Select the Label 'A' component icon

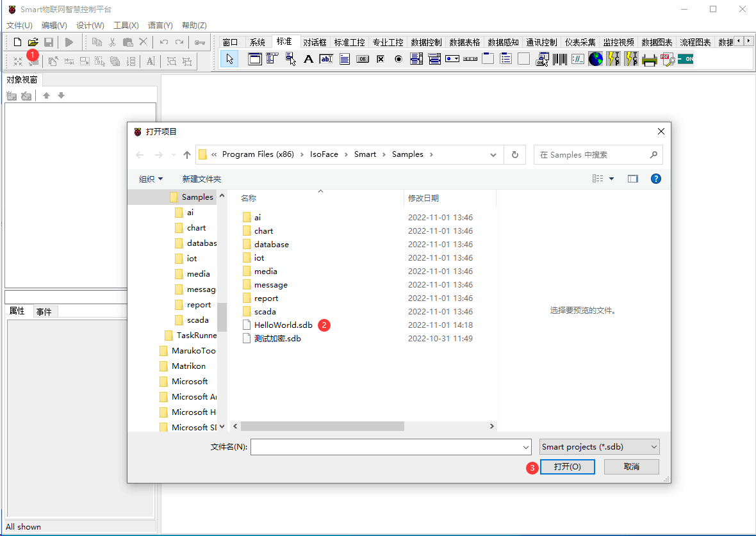(x=309, y=60)
